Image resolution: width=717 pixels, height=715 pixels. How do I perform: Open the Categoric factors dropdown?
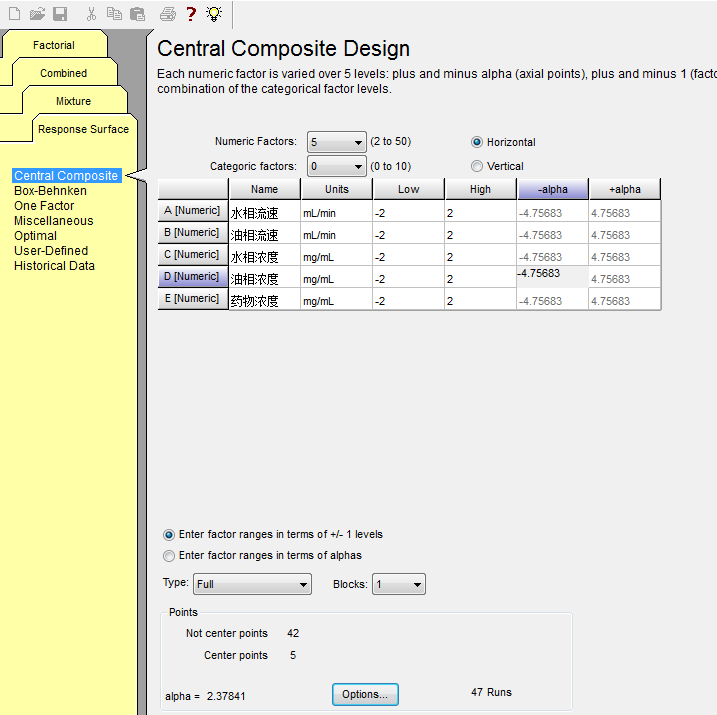(x=358, y=167)
